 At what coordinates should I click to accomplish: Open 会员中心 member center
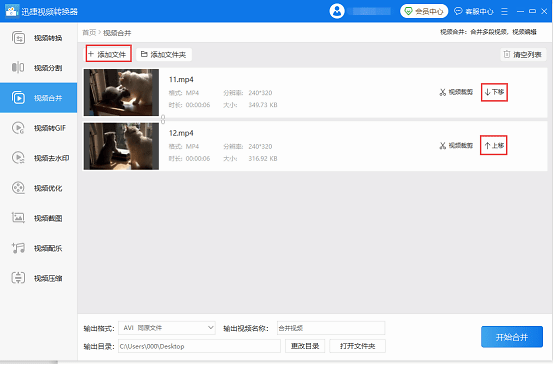(424, 11)
